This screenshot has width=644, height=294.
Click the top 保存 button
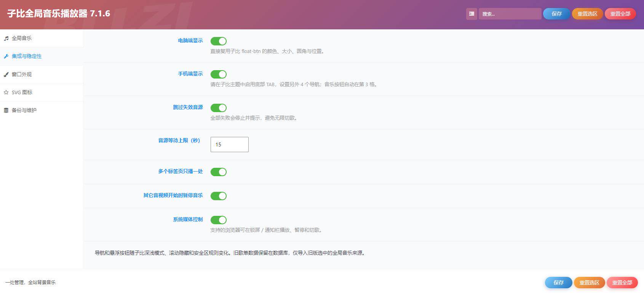coord(556,14)
